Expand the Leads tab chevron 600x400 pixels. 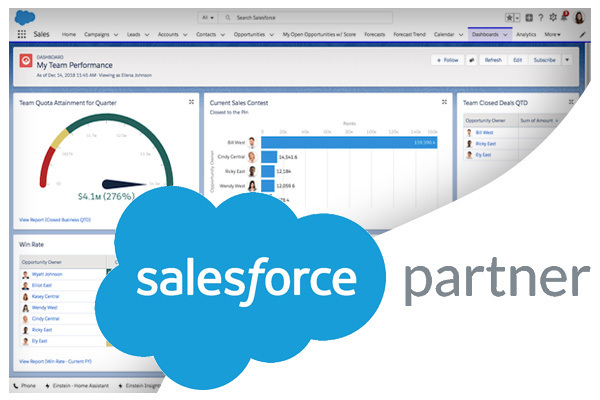[147, 34]
